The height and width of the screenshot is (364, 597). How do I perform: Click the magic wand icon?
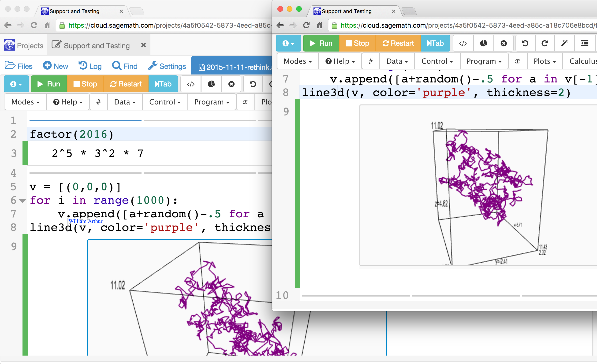tap(564, 43)
